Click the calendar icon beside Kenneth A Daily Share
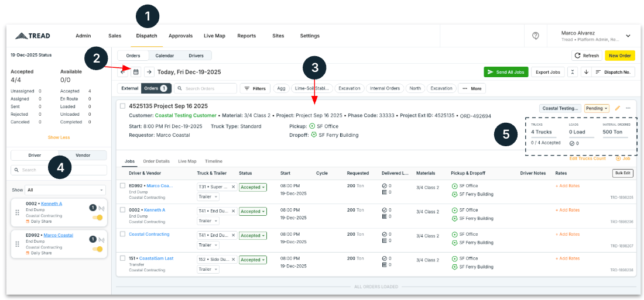This screenshot has width=644, height=300. click(28, 222)
